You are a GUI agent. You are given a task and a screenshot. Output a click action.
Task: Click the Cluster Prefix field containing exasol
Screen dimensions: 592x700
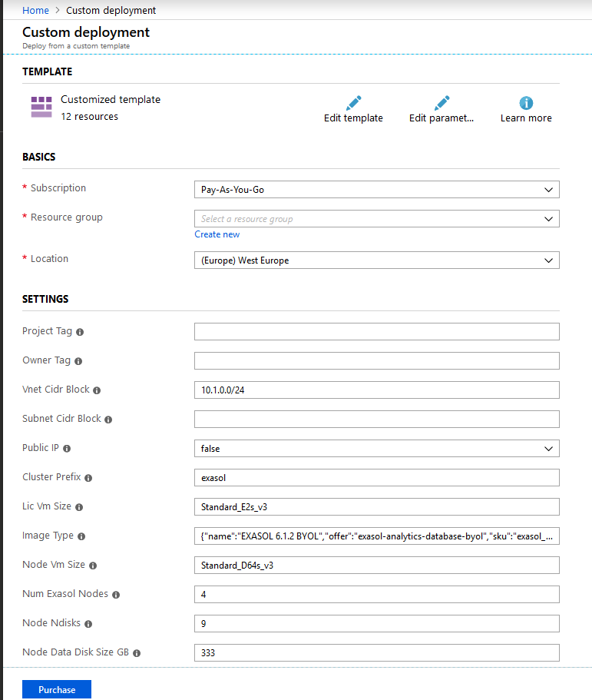(x=376, y=477)
